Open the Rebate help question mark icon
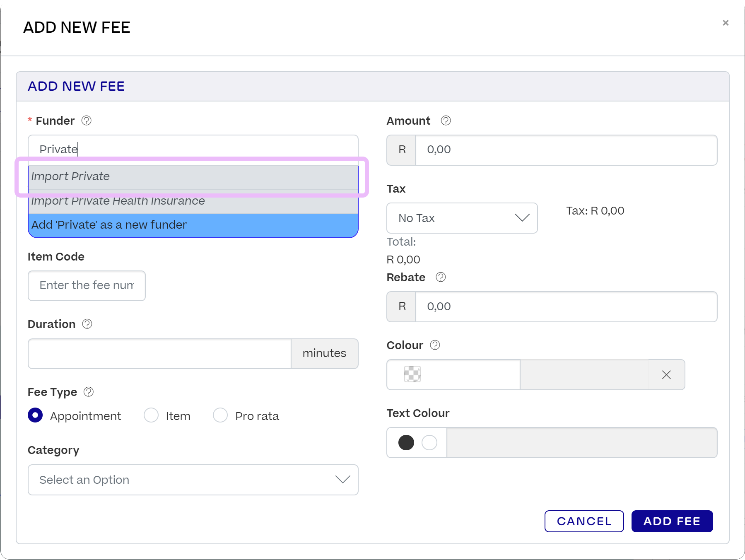The width and height of the screenshot is (745, 560). (x=441, y=277)
